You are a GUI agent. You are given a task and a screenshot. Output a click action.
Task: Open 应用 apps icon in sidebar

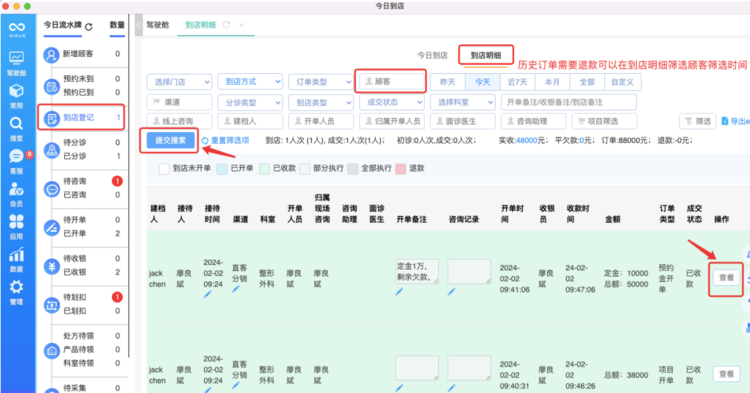16,227
